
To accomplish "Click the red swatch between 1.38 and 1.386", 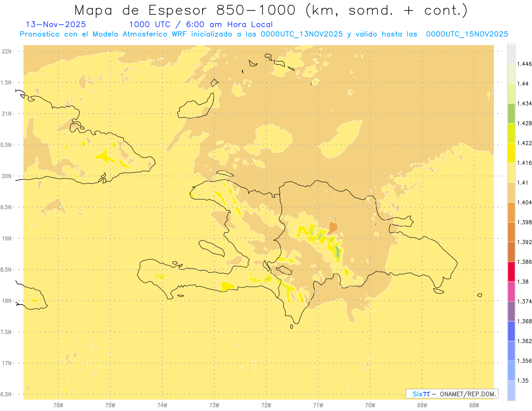I will pos(511,271).
